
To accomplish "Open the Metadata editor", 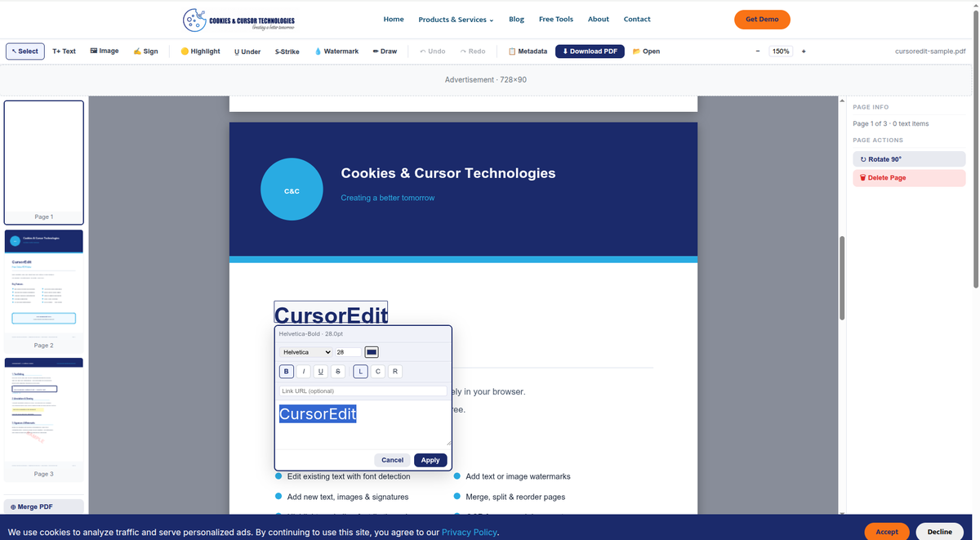I will tap(528, 51).
